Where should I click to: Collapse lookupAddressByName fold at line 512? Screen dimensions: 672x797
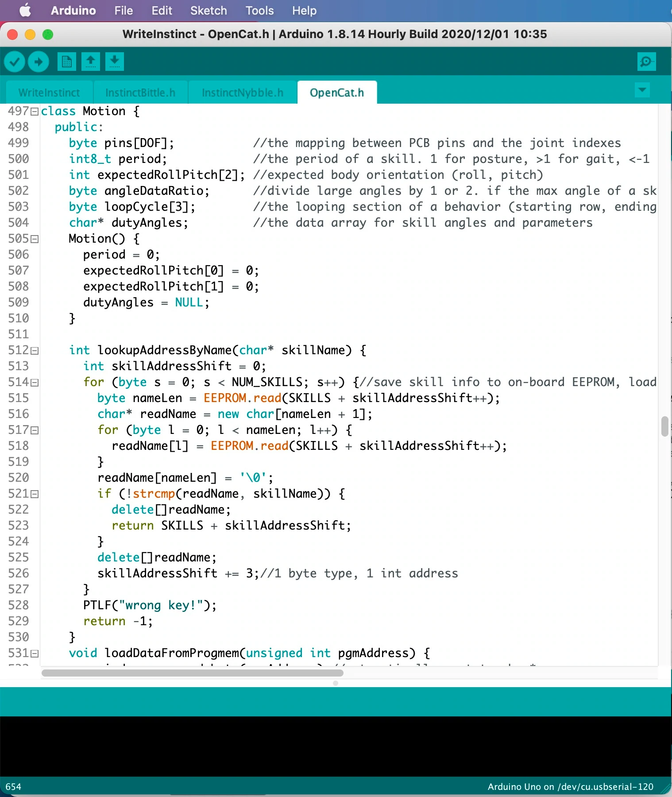tap(35, 351)
